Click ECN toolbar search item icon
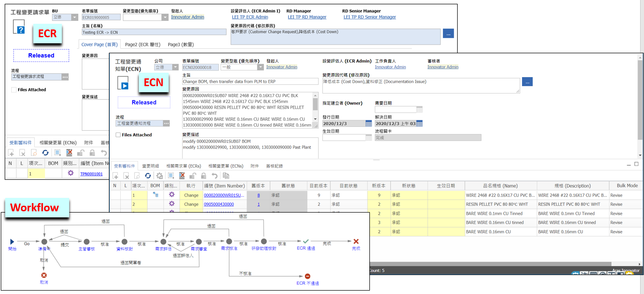This screenshot has height=294, width=644. [137, 176]
